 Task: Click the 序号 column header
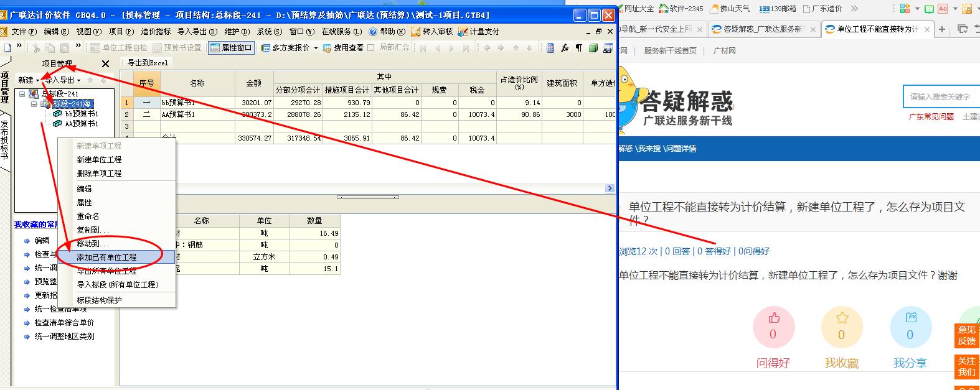[x=146, y=83]
